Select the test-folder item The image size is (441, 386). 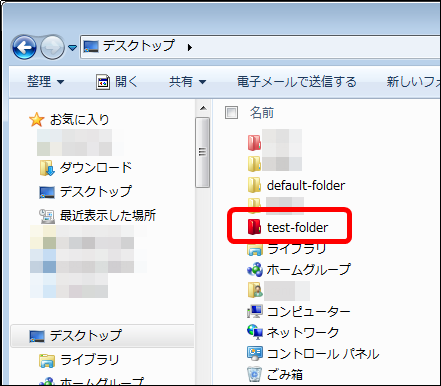coord(297,228)
